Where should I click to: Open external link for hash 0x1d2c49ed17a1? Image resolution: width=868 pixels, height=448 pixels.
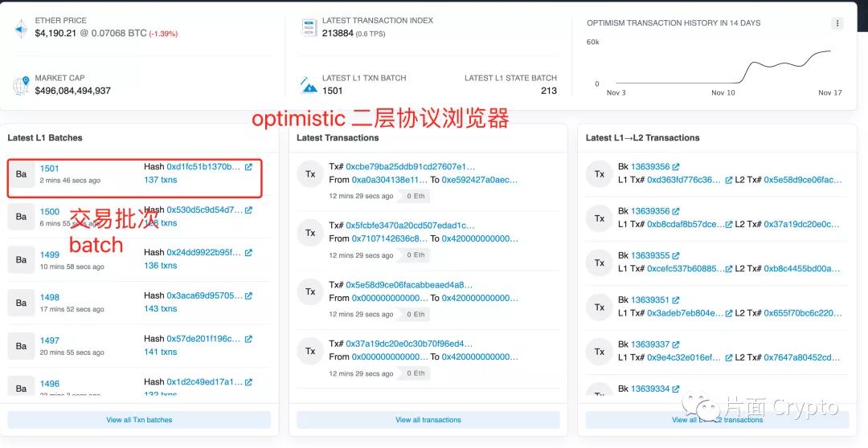click(x=248, y=382)
